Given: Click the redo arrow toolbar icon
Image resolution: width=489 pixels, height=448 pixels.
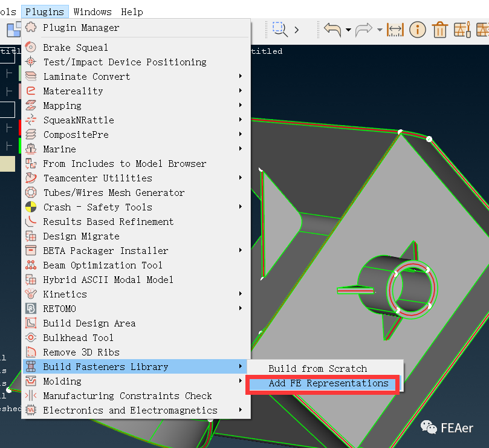Looking at the screenshot, I should [x=364, y=30].
